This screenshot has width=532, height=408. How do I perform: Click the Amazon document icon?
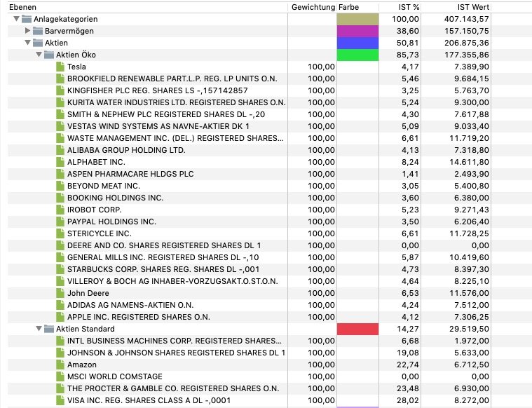[x=60, y=365]
